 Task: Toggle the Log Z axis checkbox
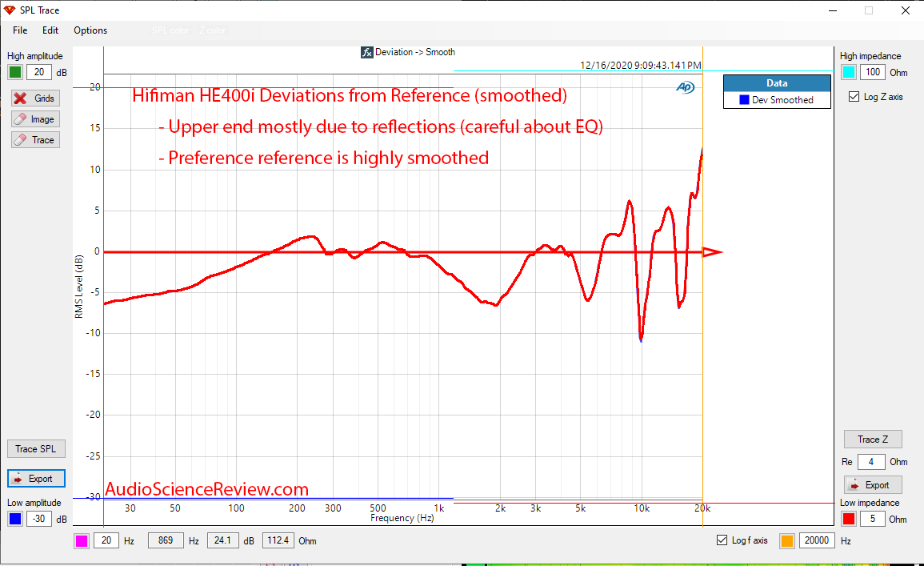coord(854,97)
